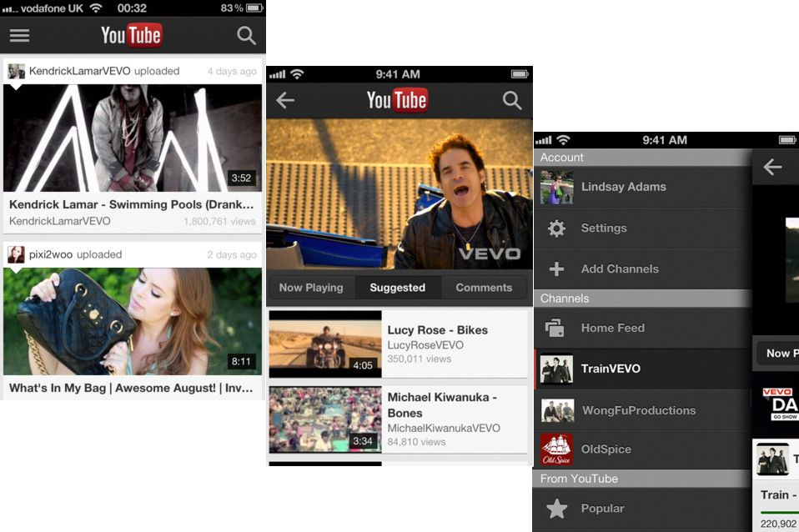This screenshot has width=799, height=532.
Task: Click the Popular star icon
Action: point(556,508)
